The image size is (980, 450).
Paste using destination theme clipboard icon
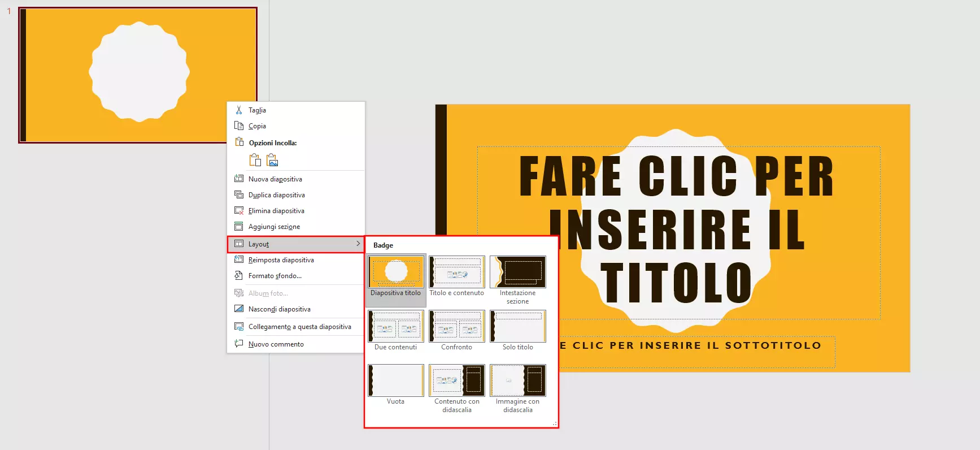[255, 160]
